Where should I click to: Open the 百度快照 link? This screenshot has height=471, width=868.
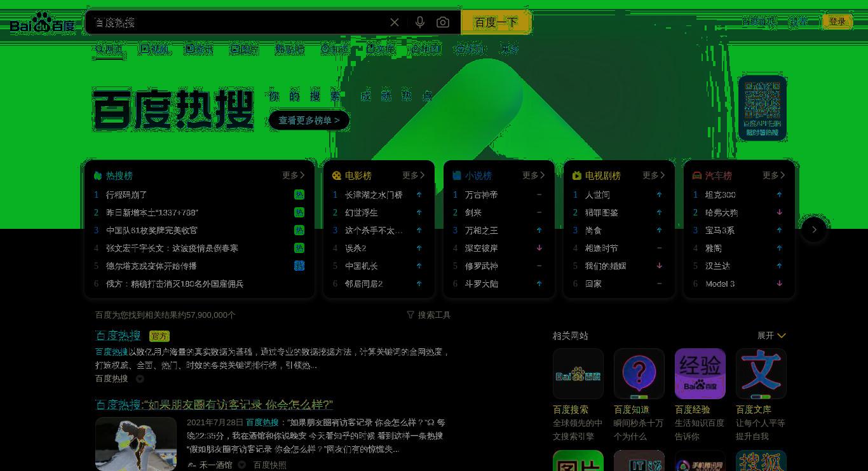point(270,465)
